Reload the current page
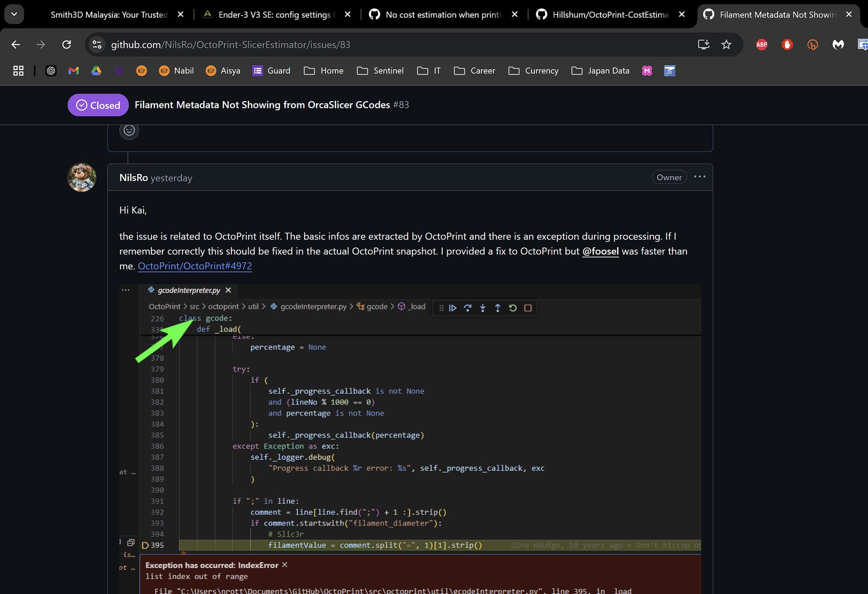This screenshot has width=868, height=594. (x=66, y=45)
